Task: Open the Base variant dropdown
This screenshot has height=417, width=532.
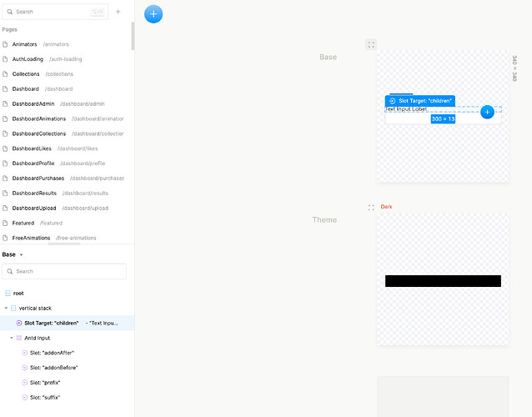Action: 13,254
